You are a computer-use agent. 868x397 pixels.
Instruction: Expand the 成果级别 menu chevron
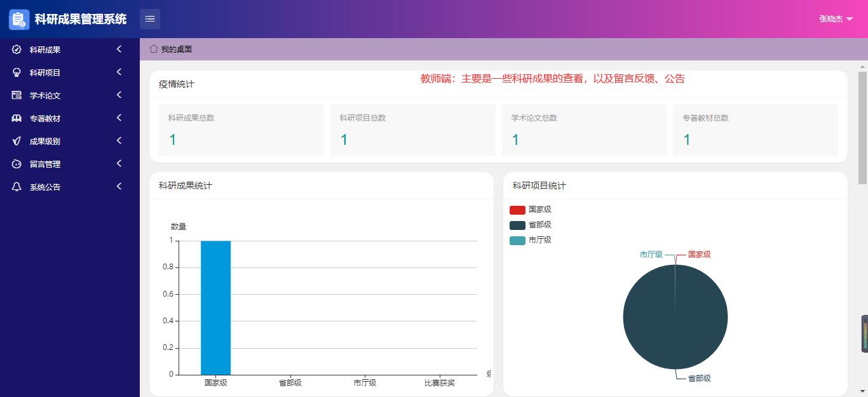119,140
